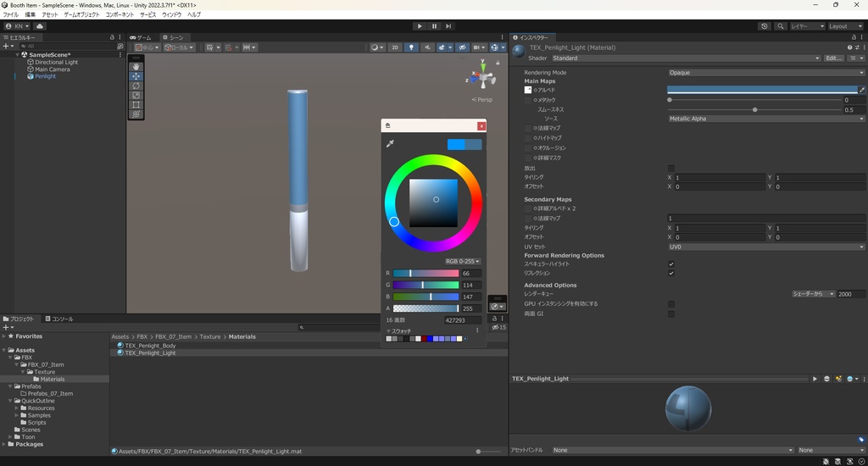This screenshot has width=868, height=466.
Task: Open the Shader Standard dropdown
Action: 686,58
